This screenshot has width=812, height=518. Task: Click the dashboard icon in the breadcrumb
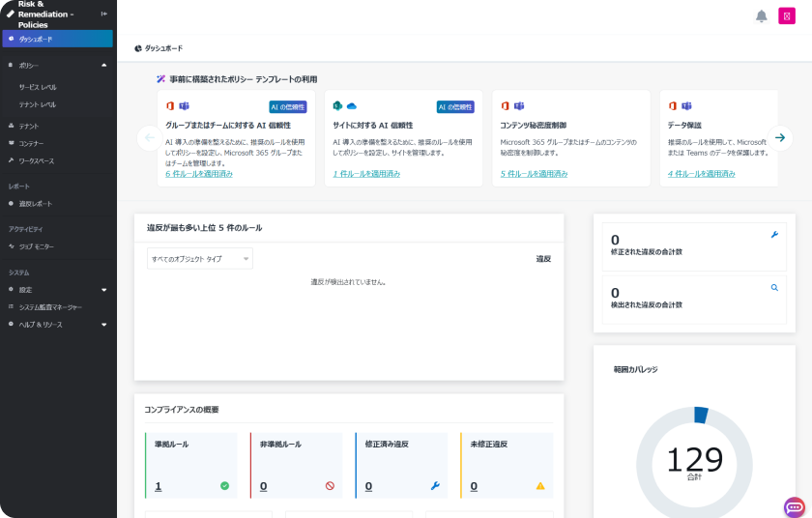[x=137, y=48]
